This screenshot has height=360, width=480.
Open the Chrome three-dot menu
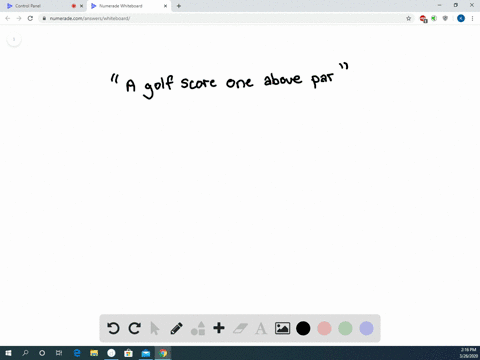click(472, 18)
